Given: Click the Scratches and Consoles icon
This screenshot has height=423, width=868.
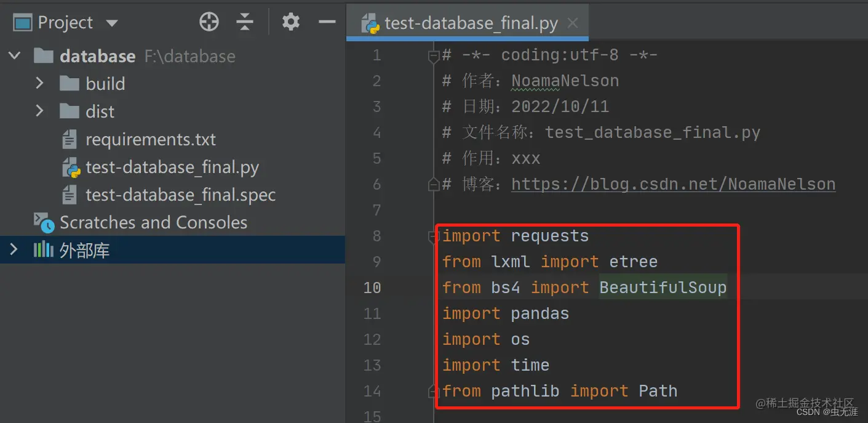Looking at the screenshot, I should point(44,222).
